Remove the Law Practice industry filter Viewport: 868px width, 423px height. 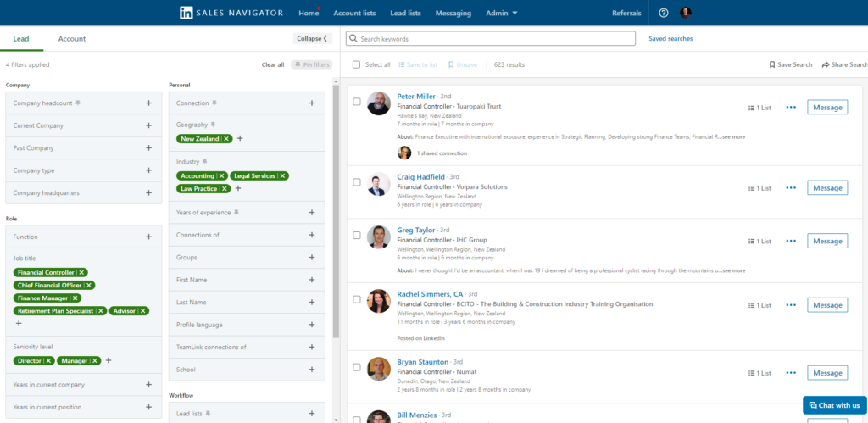pyautogui.click(x=225, y=188)
